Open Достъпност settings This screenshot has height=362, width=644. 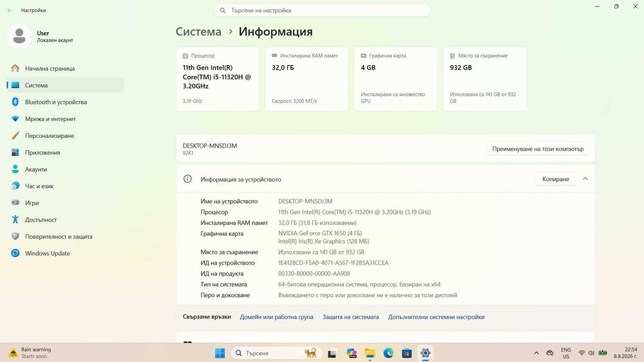[x=65, y=220]
